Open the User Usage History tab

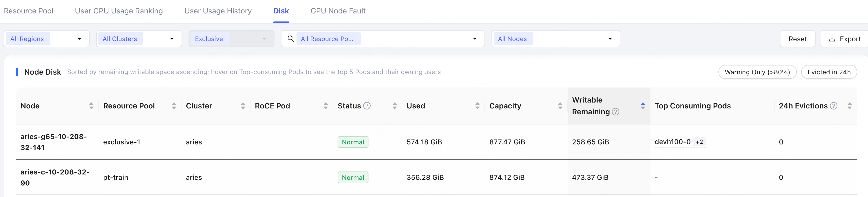pos(218,11)
